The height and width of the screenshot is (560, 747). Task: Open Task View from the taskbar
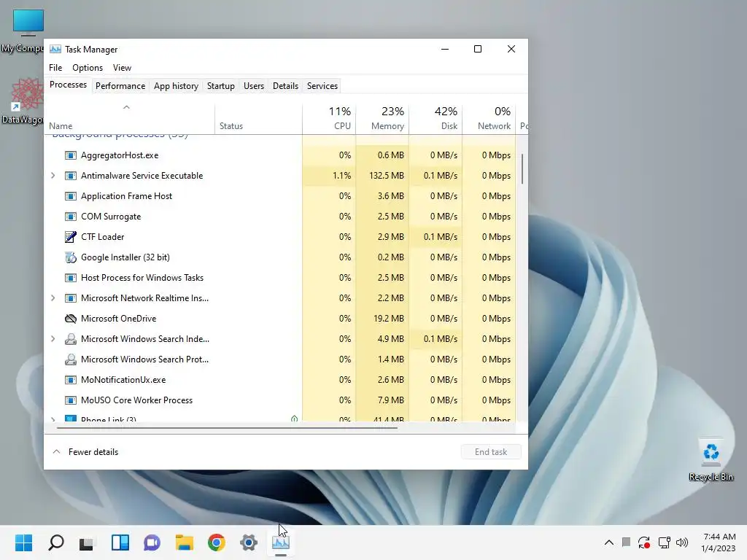pyautogui.click(x=87, y=542)
